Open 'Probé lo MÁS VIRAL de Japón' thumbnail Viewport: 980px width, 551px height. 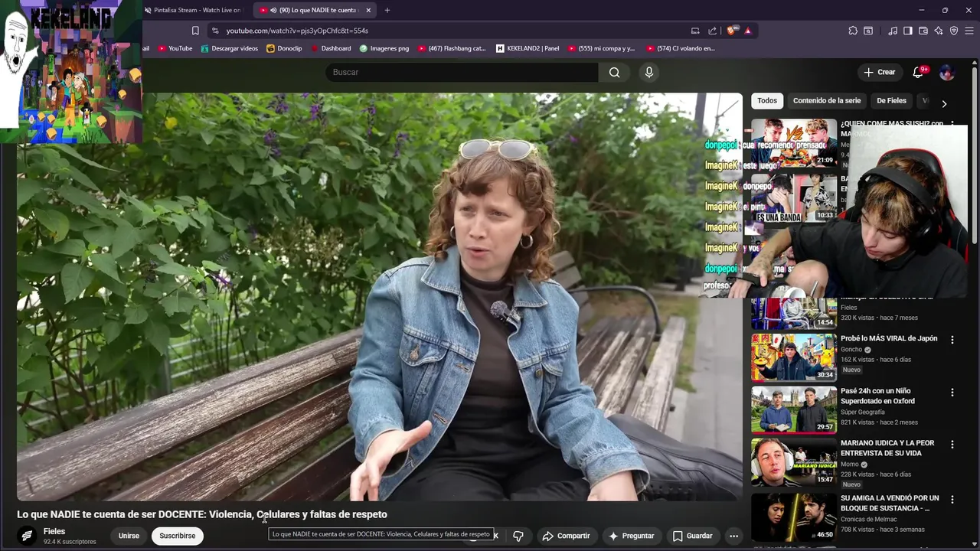click(794, 357)
